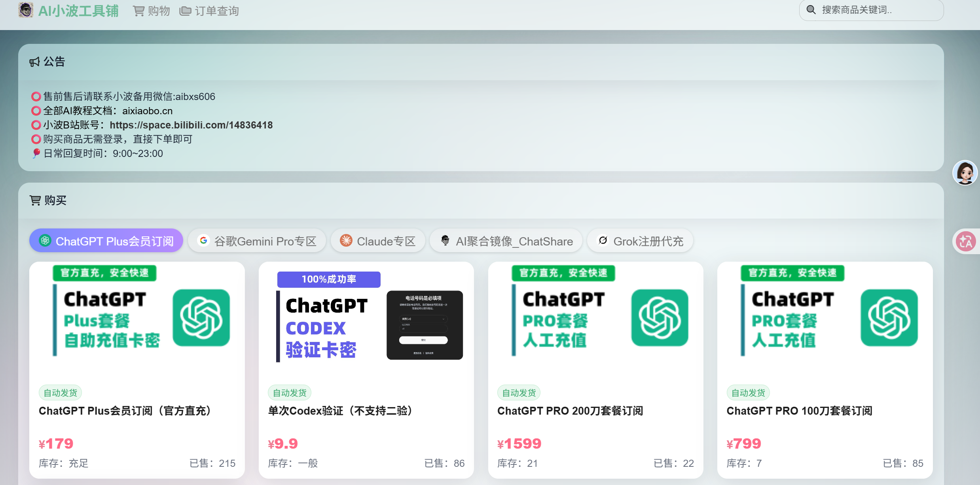This screenshot has width=980, height=485.
Task: Click the AI小波工具铺 logo avatar
Action: 26,10
